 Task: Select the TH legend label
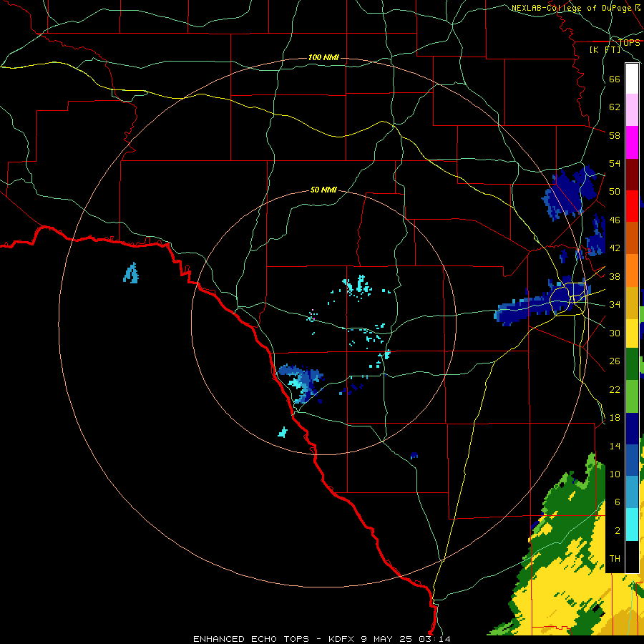coord(615,558)
